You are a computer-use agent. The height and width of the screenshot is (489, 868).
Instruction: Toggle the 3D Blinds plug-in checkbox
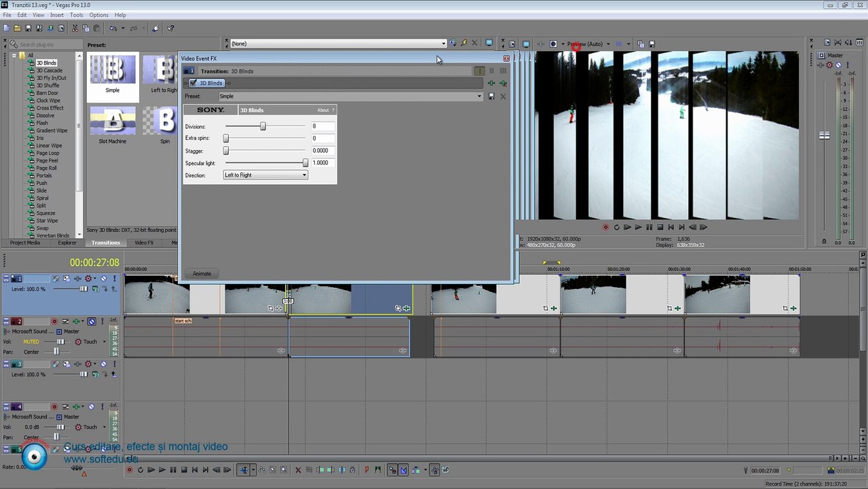point(193,83)
